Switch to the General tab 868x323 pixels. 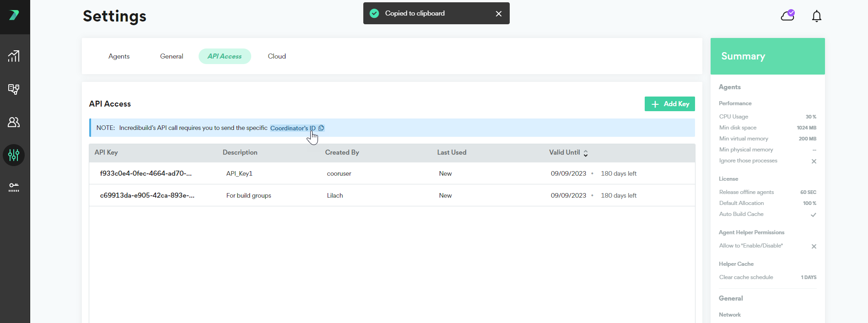172,56
